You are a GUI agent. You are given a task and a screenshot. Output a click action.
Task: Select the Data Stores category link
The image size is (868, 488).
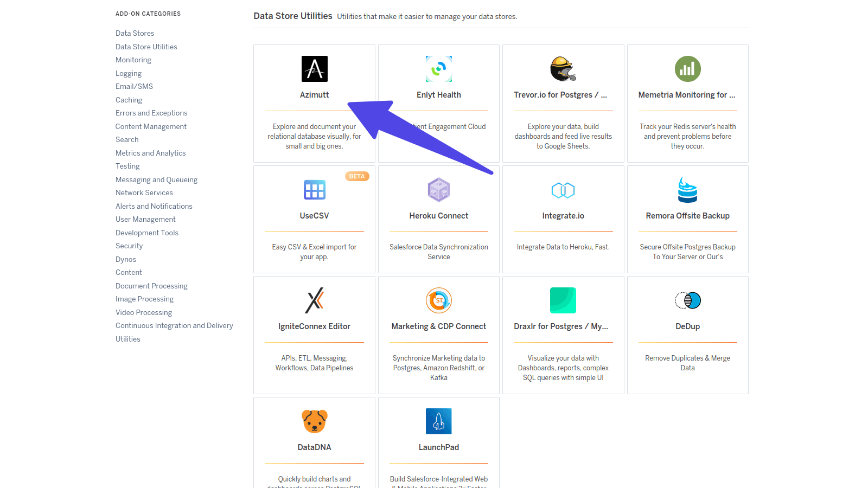[x=135, y=33]
